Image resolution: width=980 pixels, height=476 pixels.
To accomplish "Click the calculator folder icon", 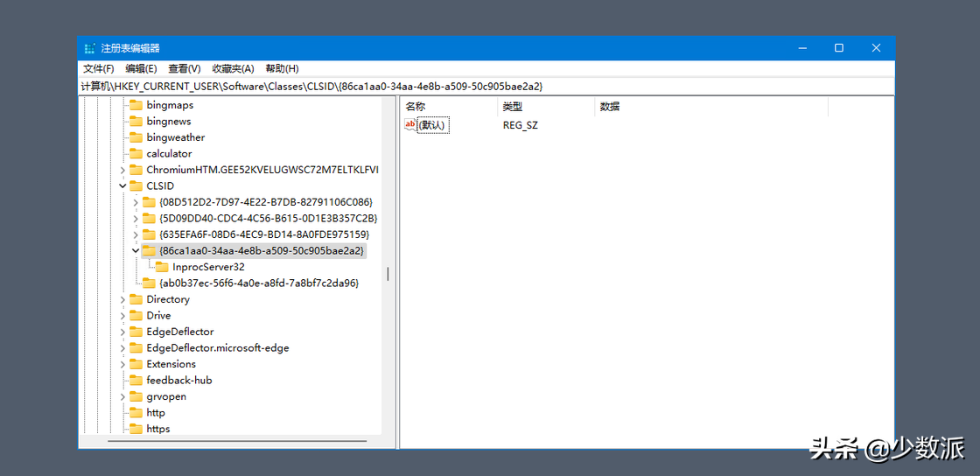I will [x=136, y=154].
